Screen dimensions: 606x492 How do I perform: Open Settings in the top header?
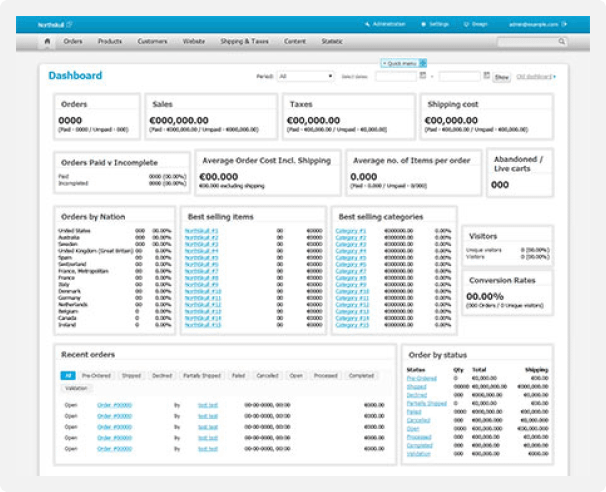[425, 22]
